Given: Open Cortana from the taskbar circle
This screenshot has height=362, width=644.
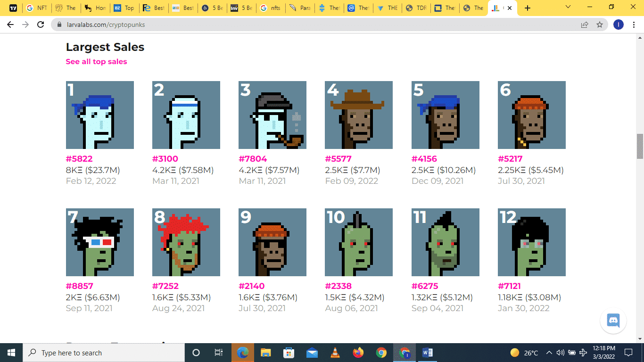Looking at the screenshot, I should 196,353.
